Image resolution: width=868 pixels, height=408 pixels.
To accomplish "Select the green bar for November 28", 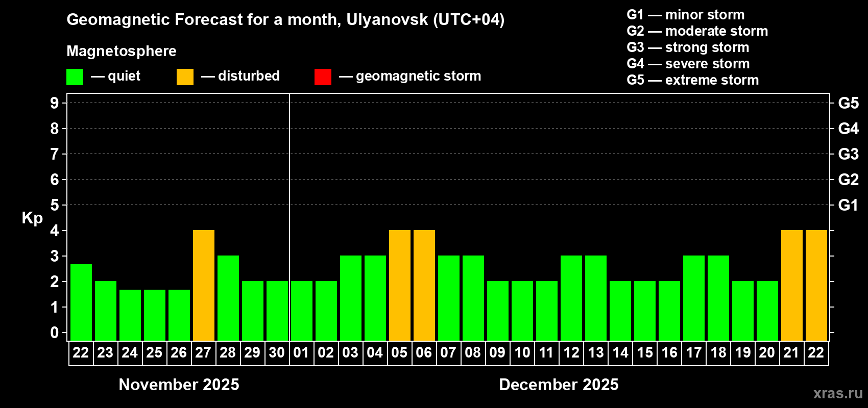I will tap(228, 298).
